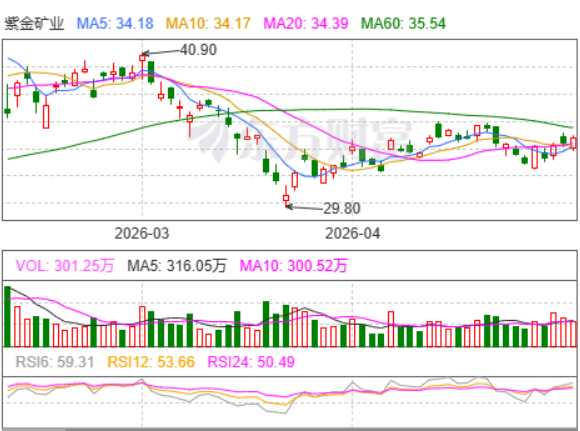Screen dimensions: 580x431
Task: Select the RSI6: 59.31 indicator label
Action: pos(55,362)
